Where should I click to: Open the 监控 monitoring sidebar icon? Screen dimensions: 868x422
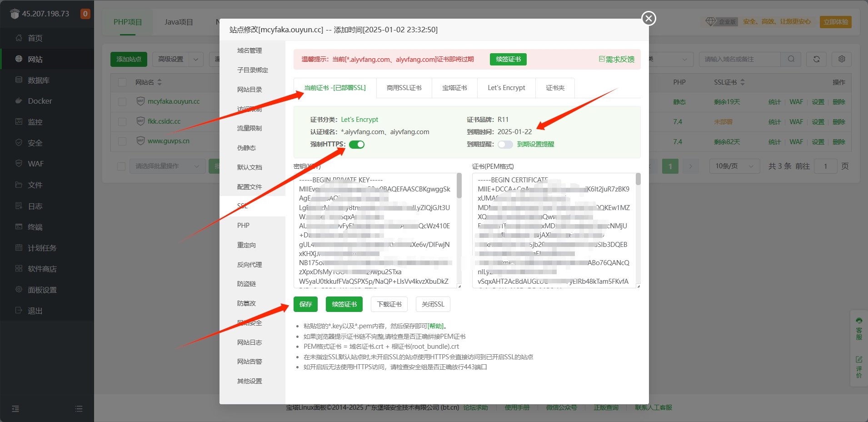(19, 122)
